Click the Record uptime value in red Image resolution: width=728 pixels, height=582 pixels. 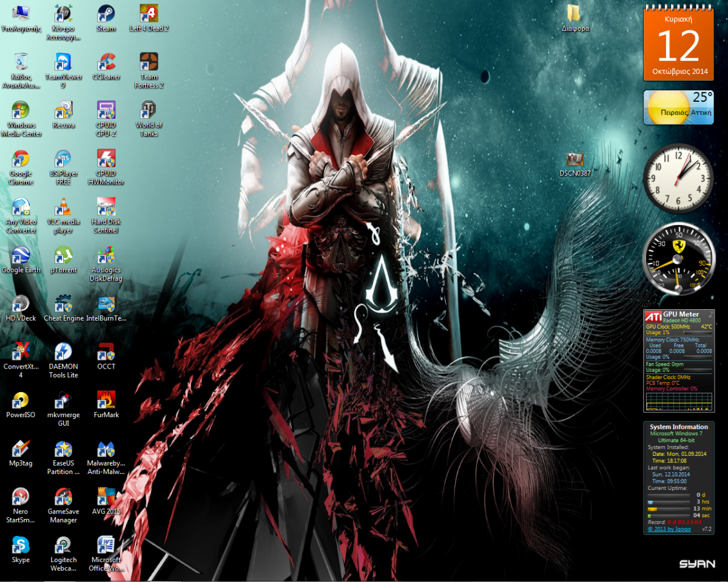coord(684,522)
